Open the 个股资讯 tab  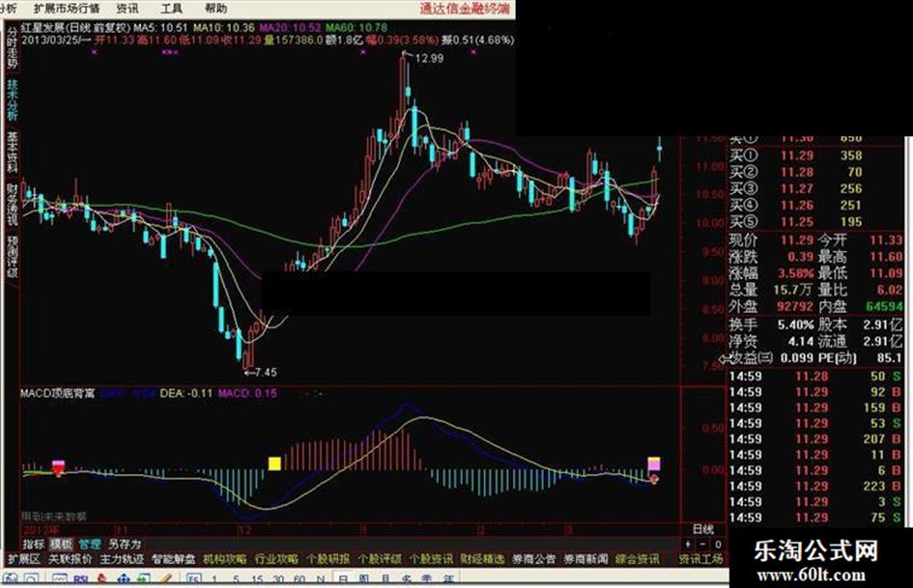(431, 559)
